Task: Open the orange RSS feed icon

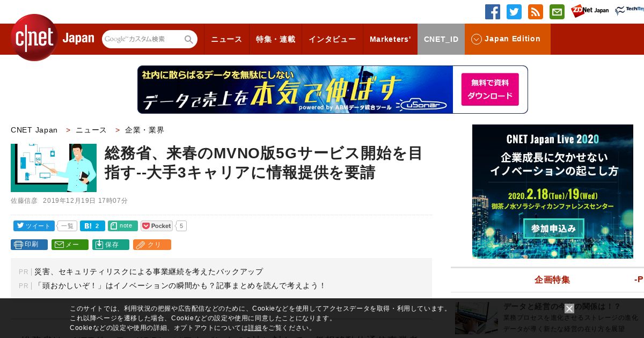Action: point(536,12)
